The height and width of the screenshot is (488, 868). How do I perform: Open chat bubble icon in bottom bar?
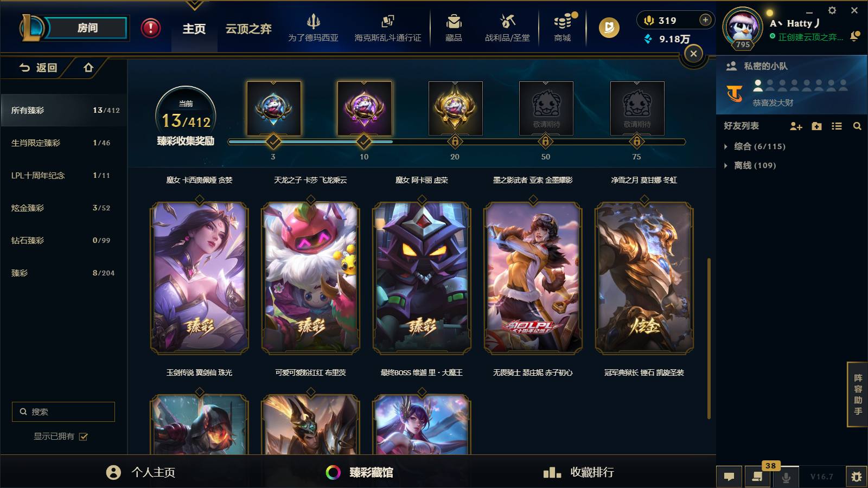tap(729, 477)
